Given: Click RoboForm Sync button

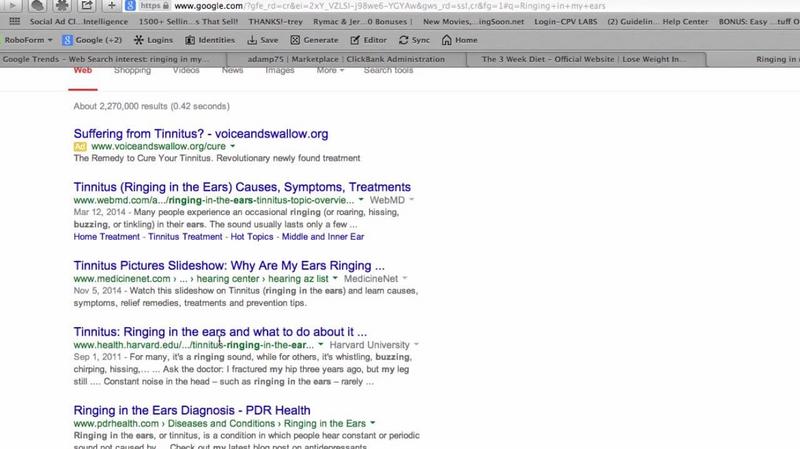Looking at the screenshot, I should (x=414, y=40).
